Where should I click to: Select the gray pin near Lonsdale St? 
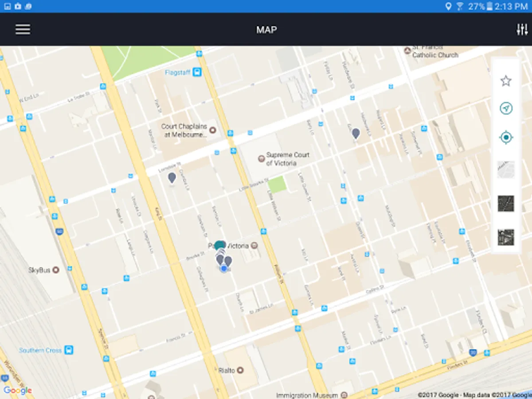coord(172,178)
